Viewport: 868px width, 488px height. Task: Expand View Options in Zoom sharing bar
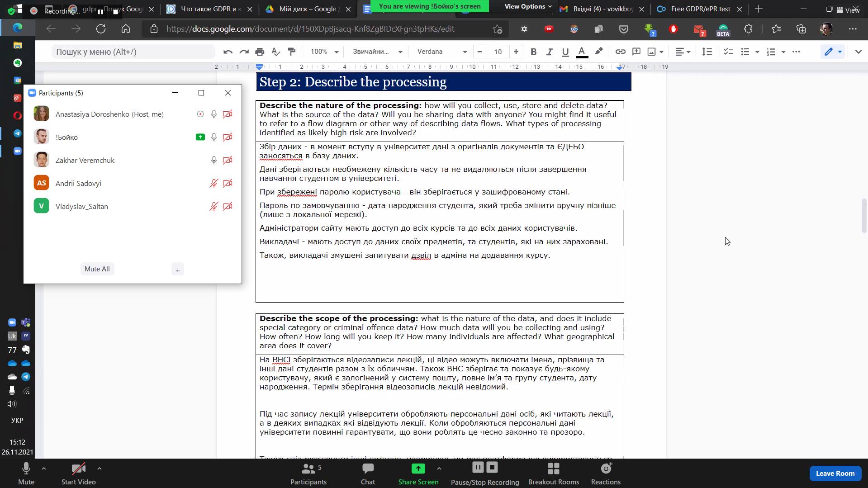[528, 6]
